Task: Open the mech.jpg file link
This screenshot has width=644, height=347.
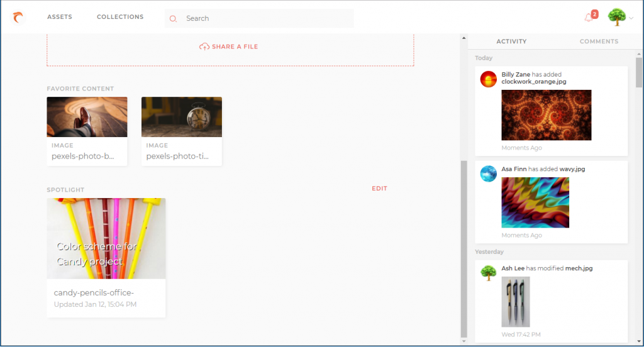Action: tap(579, 268)
